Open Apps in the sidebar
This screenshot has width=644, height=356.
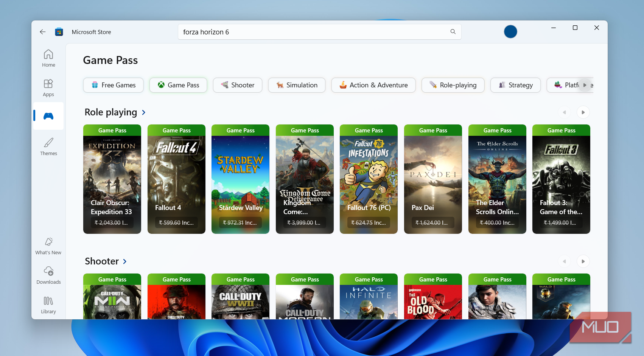coord(48,88)
